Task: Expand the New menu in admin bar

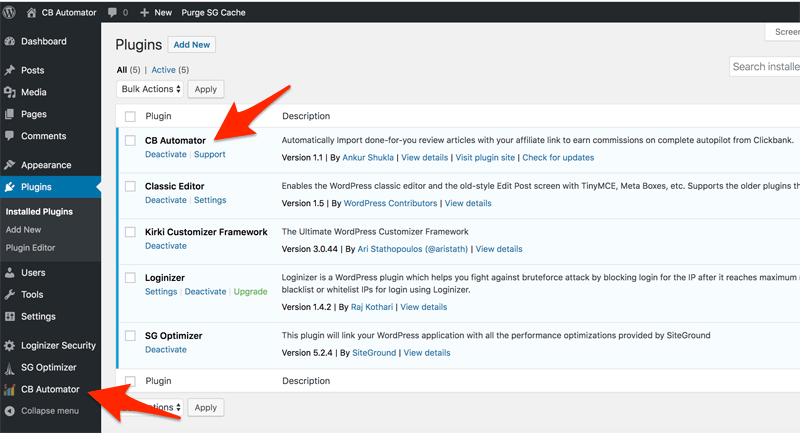Action: [156, 12]
